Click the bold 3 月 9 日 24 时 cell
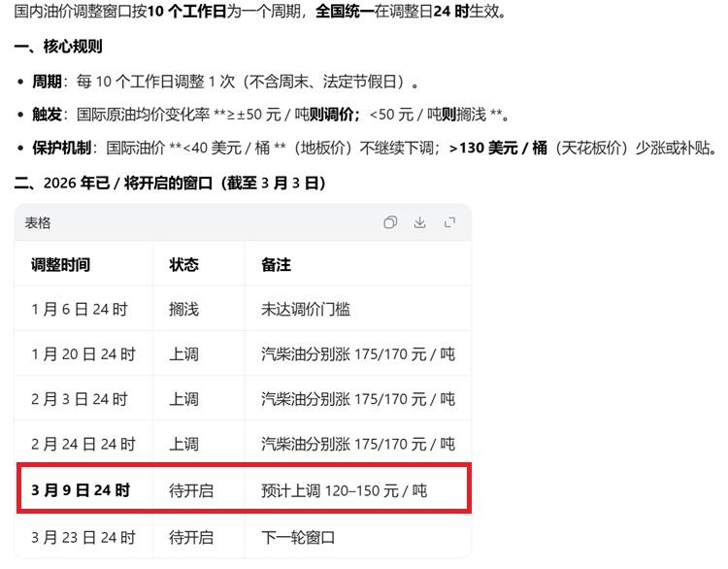The width and height of the screenshot is (728, 569). (81, 490)
